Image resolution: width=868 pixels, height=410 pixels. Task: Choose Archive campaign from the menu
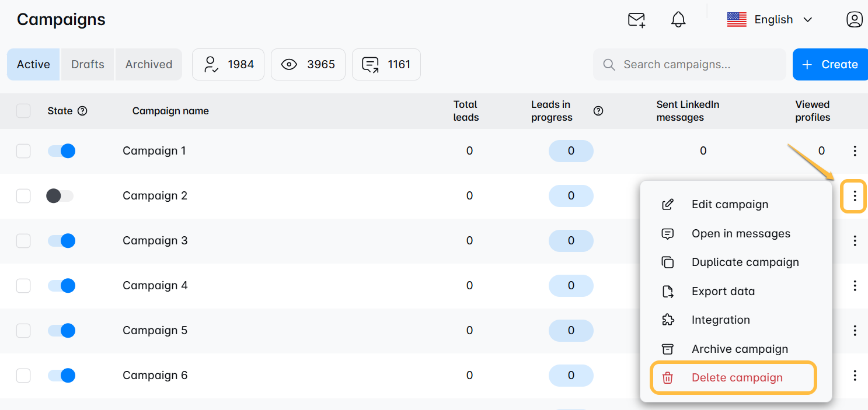tap(735, 349)
